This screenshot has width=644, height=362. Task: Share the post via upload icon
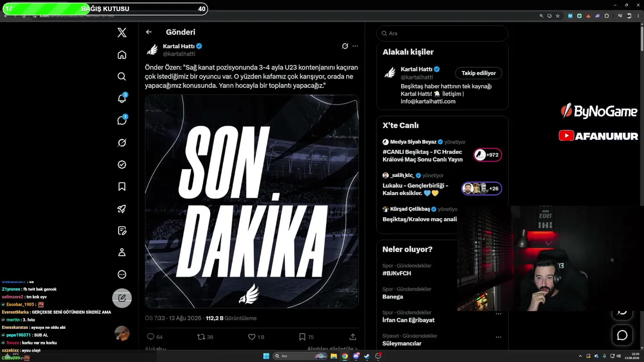(353, 337)
